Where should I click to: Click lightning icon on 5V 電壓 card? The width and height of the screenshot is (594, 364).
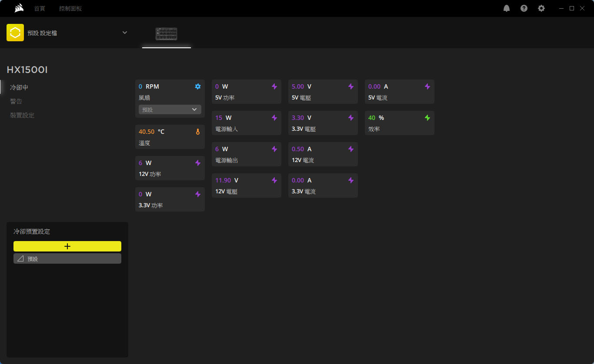coord(351,86)
